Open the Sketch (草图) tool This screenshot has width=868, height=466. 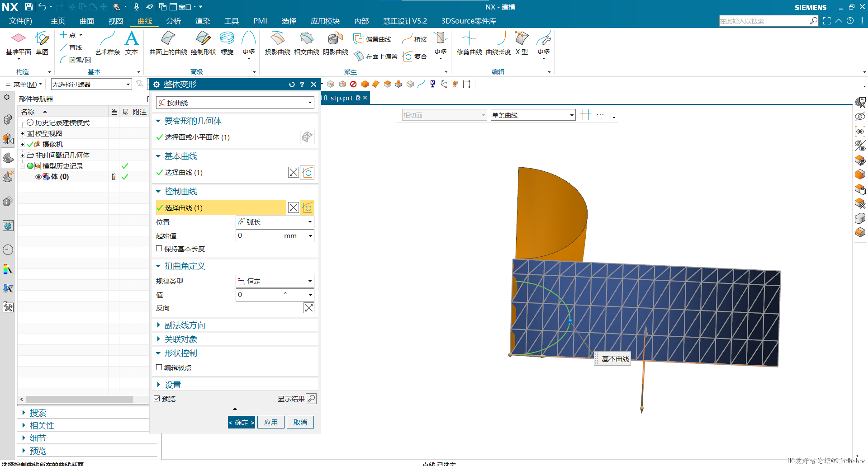tap(42, 43)
